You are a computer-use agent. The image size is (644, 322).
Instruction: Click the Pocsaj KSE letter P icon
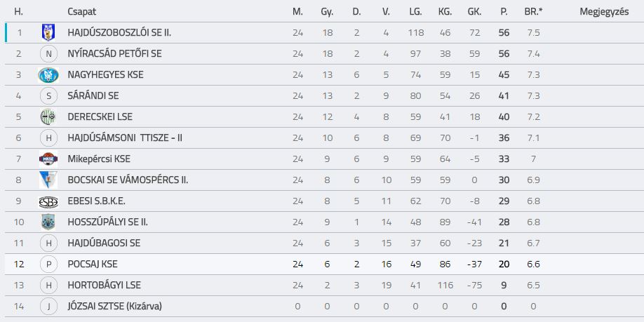pyautogui.click(x=48, y=264)
